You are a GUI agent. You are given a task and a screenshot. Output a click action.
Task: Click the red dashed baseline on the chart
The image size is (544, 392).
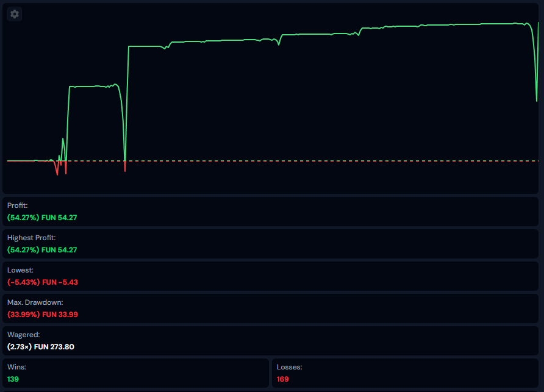coord(305,161)
